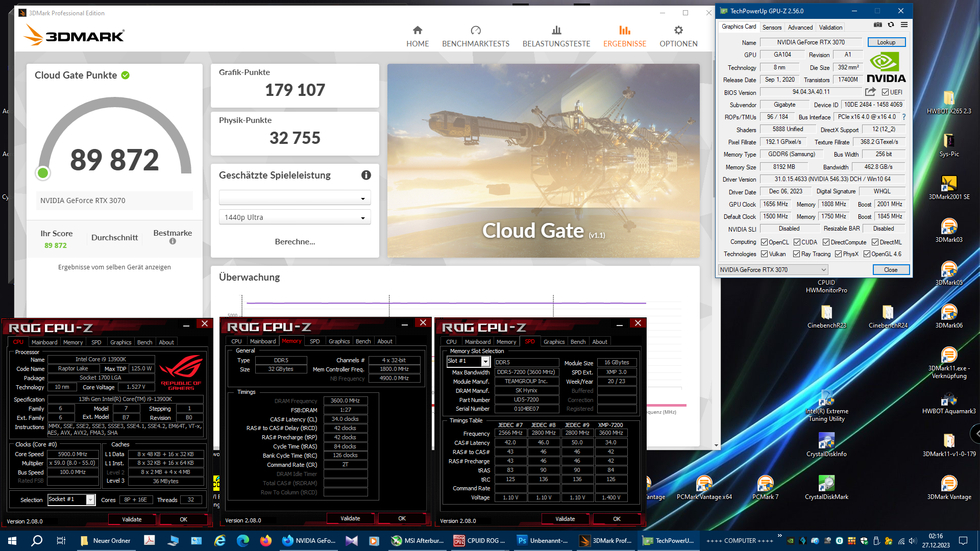Open the Sys-Pic desktop icon

click(949, 145)
